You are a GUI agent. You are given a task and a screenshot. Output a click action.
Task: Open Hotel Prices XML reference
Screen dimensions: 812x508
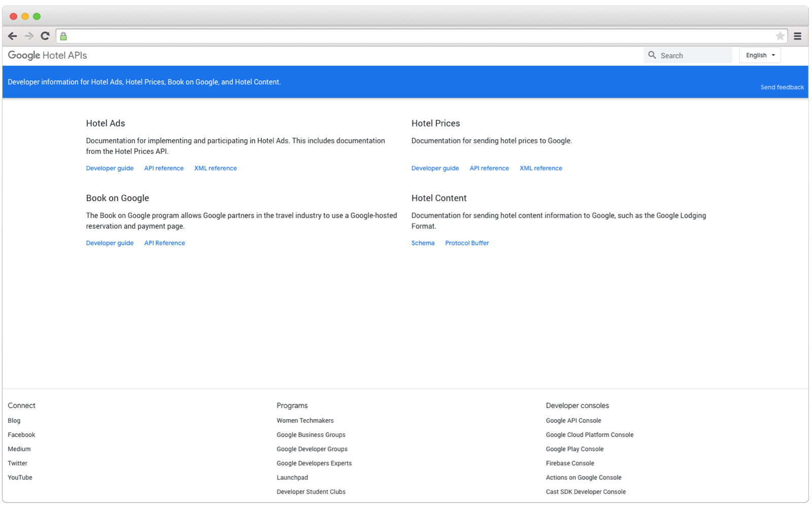pyautogui.click(x=540, y=168)
